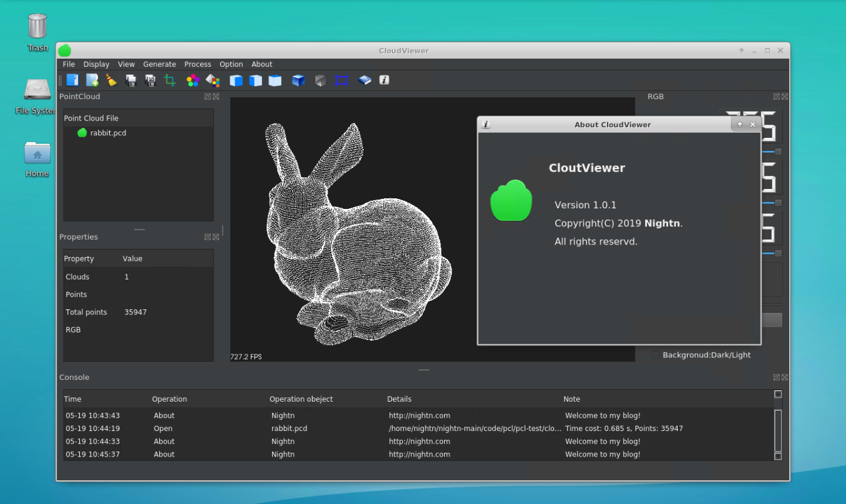Toggle the Backgronud:Dark/Light checkbox
This screenshot has width=846, height=504.
656,354
